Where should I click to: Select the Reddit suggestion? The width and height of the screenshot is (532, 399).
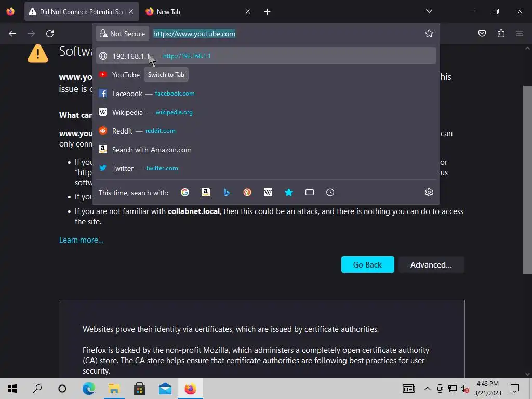[x=265, y=130]
